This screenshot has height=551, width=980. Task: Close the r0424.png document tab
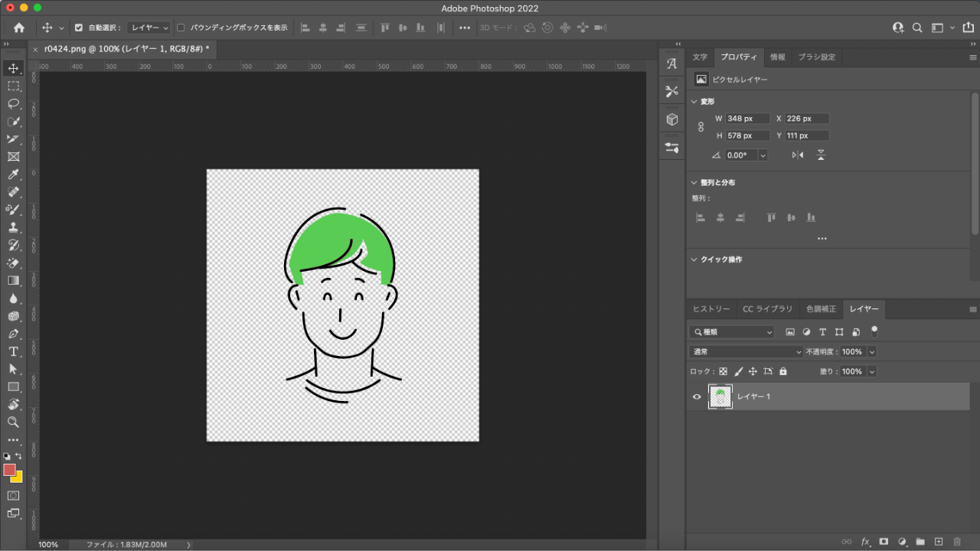(x=35, y=49)
